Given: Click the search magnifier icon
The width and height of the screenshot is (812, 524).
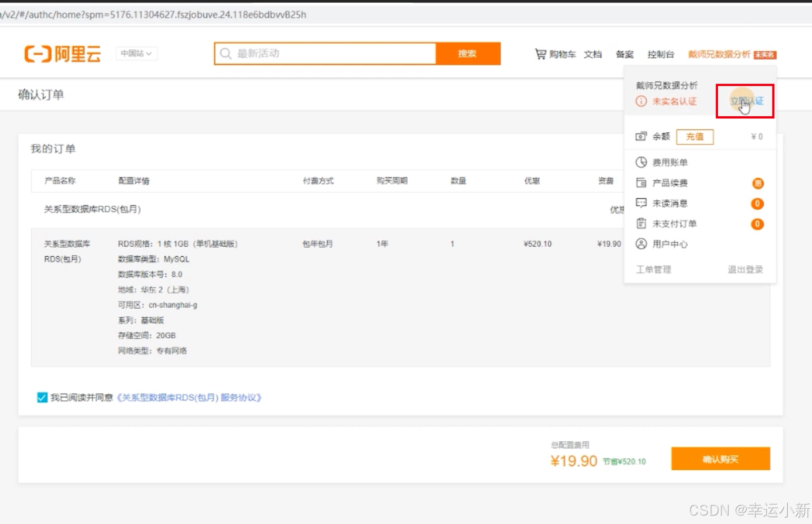Looking at the screenshot, I should 226,54.
